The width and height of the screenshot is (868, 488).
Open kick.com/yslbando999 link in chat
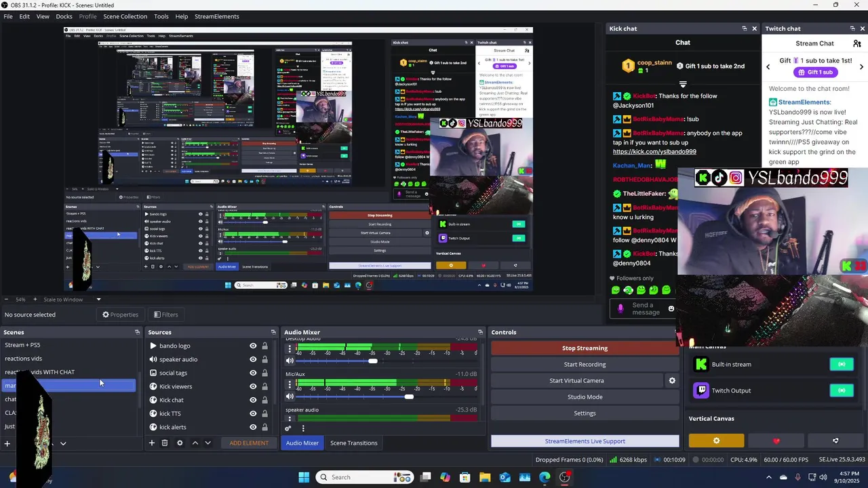654,152
